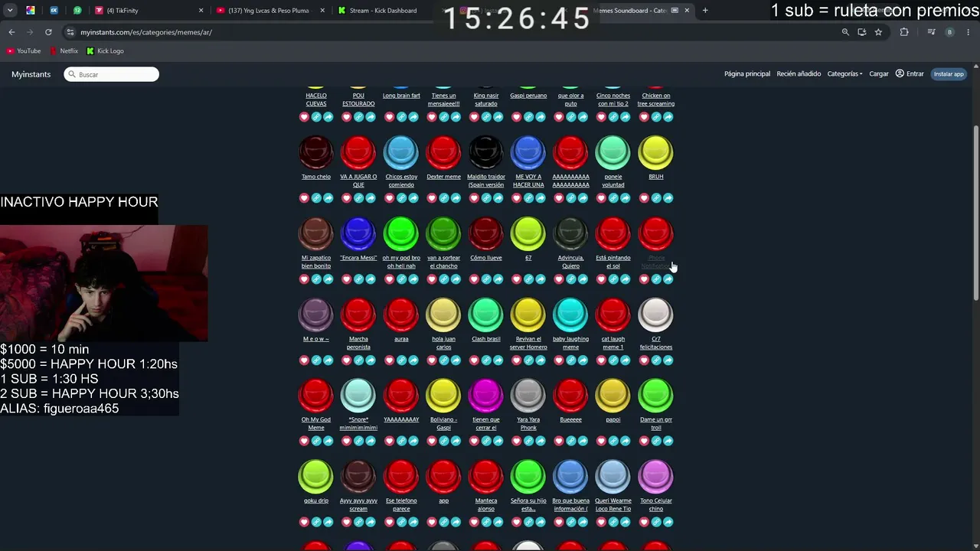Click the Chrome extensions puzzle icon

click(904, 32)
